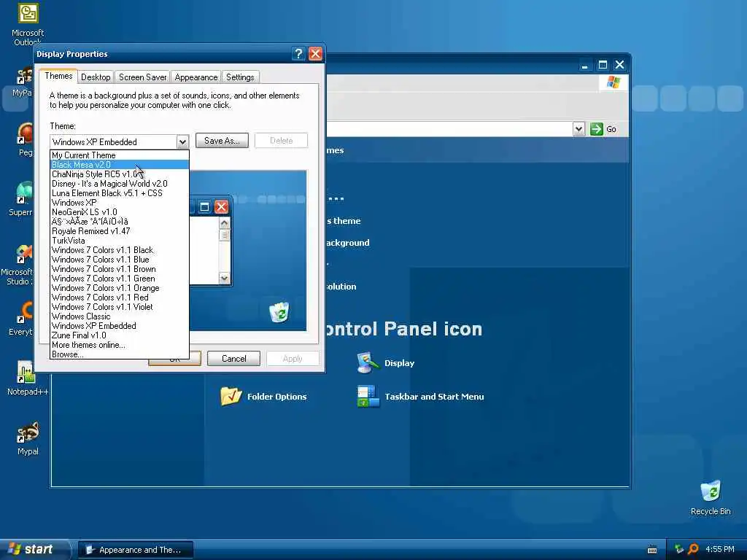Image resolution: width=747 pixels, height=560 pixels.
Task: Switch to the Desktop tab
Action: (96, 77)
